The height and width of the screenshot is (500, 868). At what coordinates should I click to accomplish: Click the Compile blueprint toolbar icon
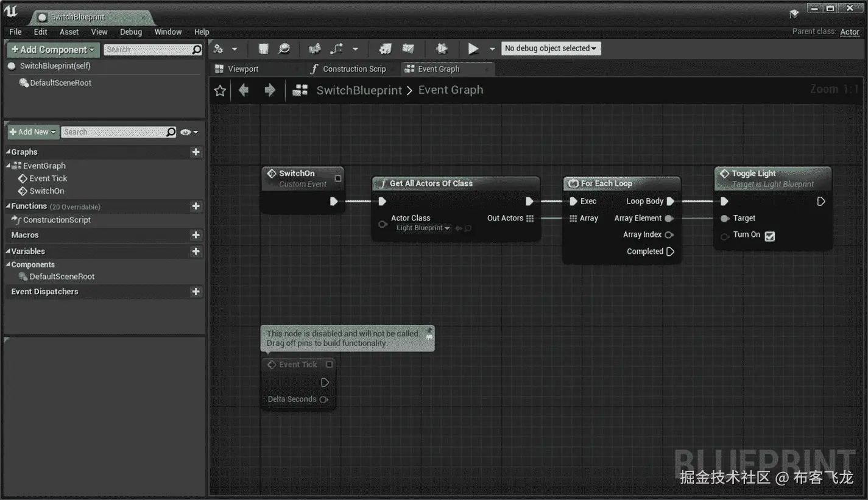(218, 49)
